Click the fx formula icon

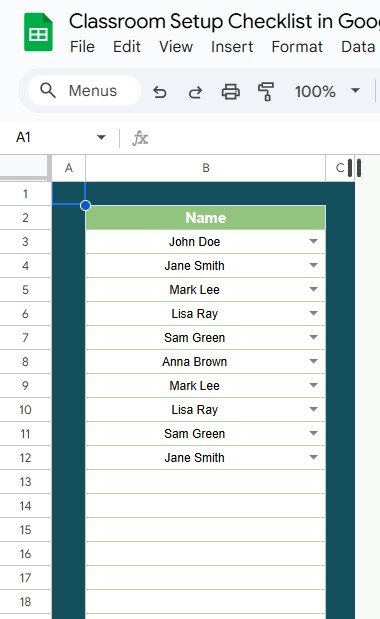[x=140, y=138]
